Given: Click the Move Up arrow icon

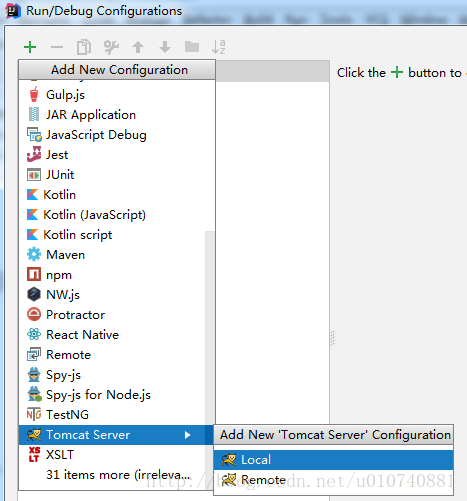Looking at the screenshot, I should coord(138,47).
